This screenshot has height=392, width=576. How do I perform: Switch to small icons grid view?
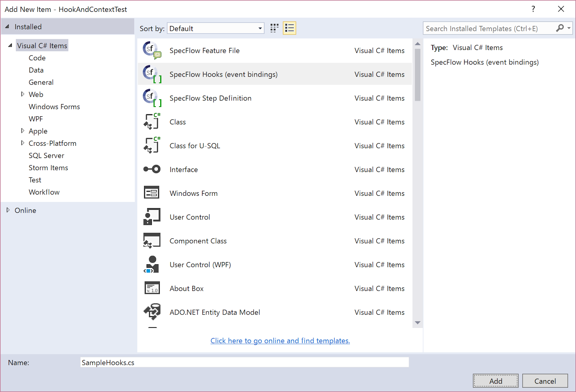pos(274,28)
